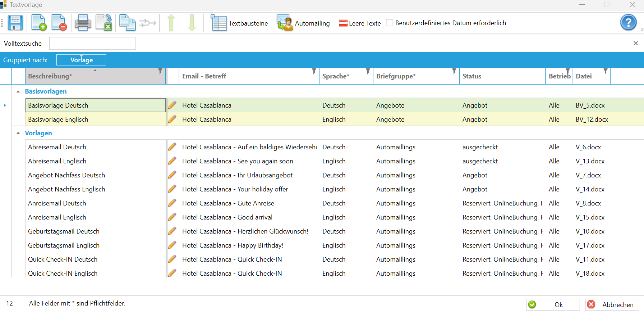Copy the selected template
644x312 pixels.
[127, 23]
